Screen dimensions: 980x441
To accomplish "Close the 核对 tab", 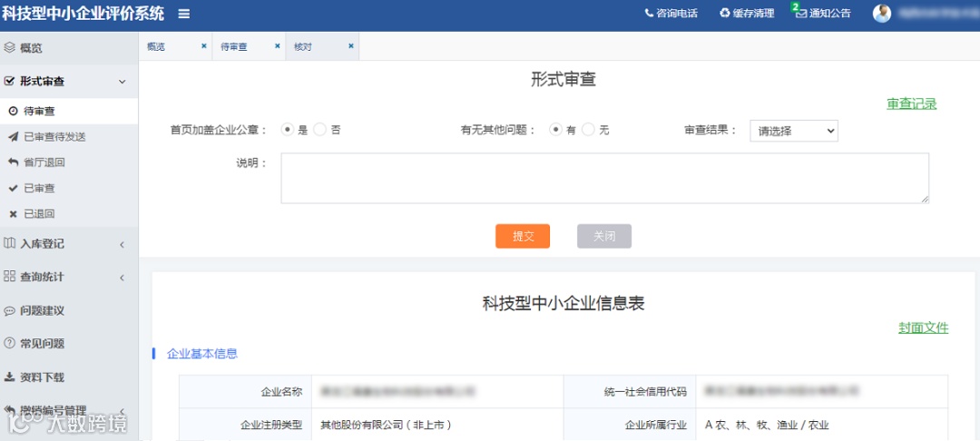I will click(x=350, y=46).
